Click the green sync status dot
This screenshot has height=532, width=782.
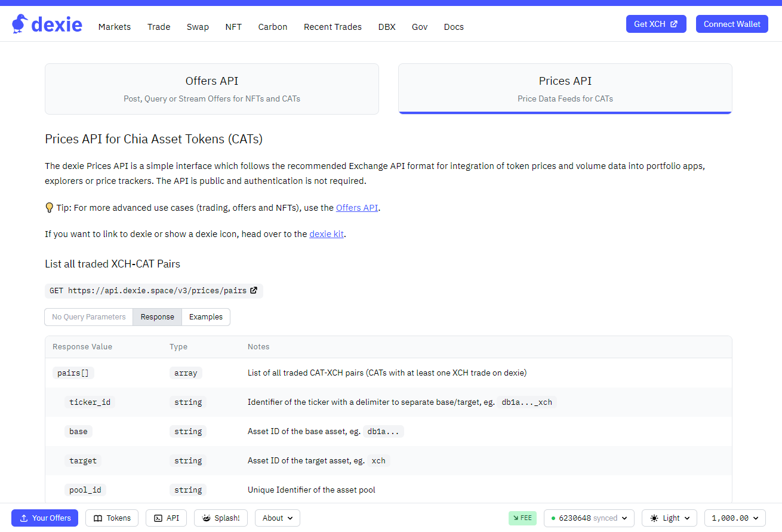[553, 518]
